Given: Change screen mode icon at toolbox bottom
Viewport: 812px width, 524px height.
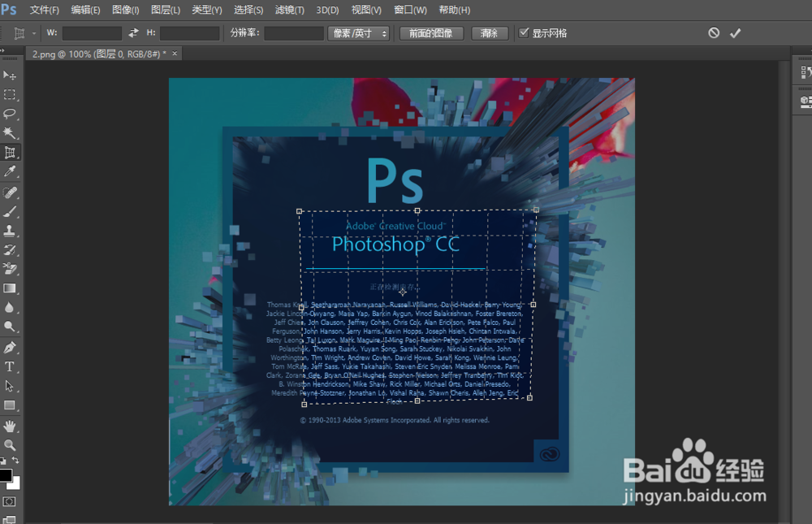Looking at the screenshot, I should coord(9,519).
